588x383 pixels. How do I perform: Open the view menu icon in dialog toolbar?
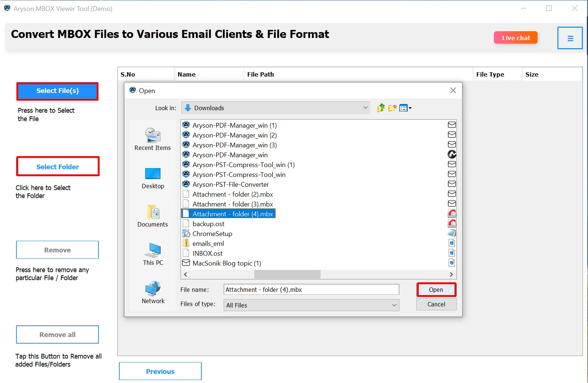pos(405,108)
